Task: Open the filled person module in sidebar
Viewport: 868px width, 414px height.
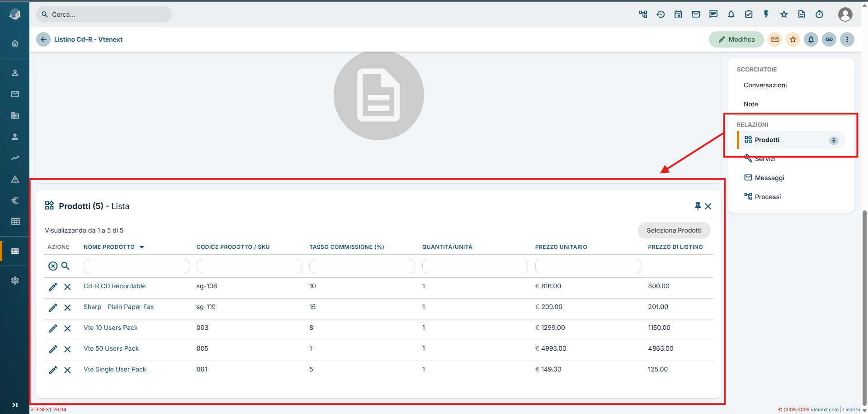Action: [x=15, y=137]
